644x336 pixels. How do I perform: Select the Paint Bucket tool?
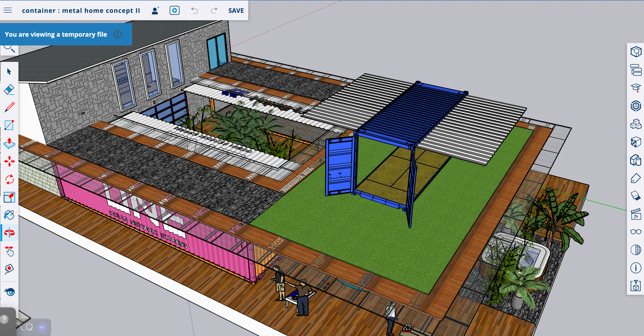click(9, 215)
